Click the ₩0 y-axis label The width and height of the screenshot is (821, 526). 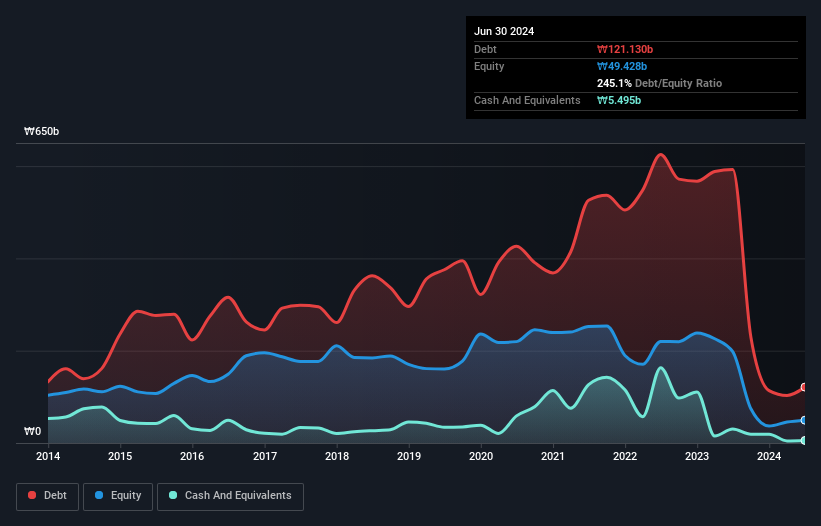coord(32,431)
